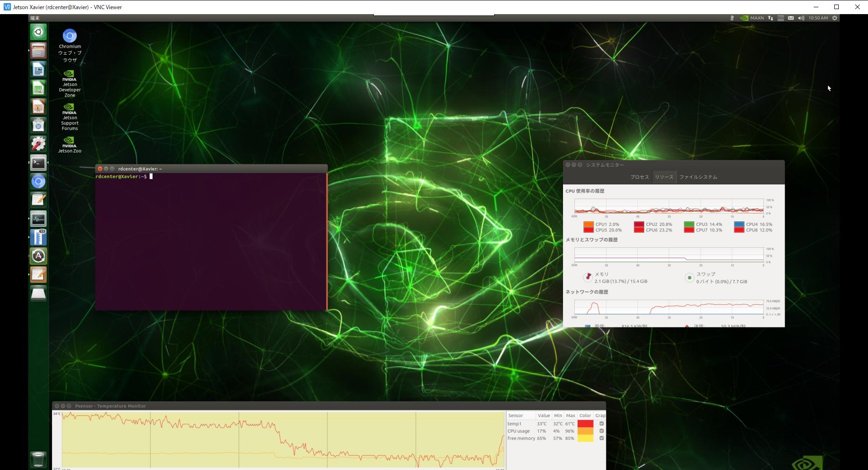Open Psensor thermometer launcher icon
Image resolution: width=868 pixels, height=470 pixels.
pyautogui.click(x=38, y=237)
